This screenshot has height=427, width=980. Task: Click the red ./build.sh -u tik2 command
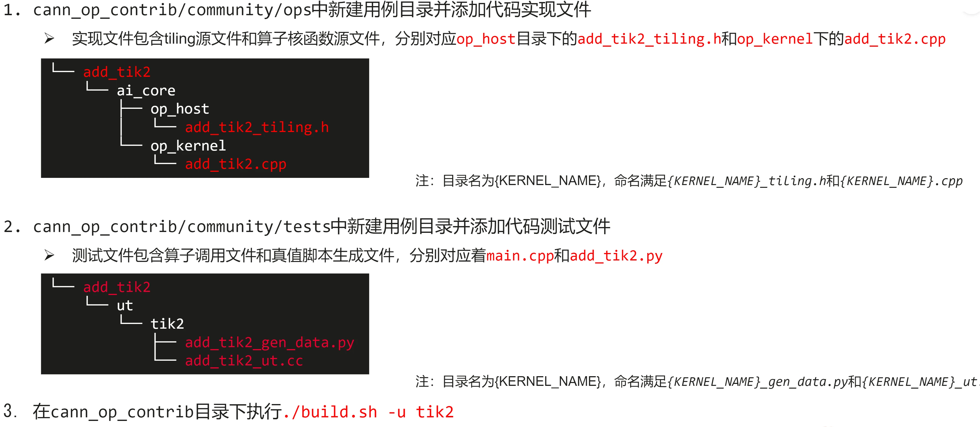tap(368, 412)
